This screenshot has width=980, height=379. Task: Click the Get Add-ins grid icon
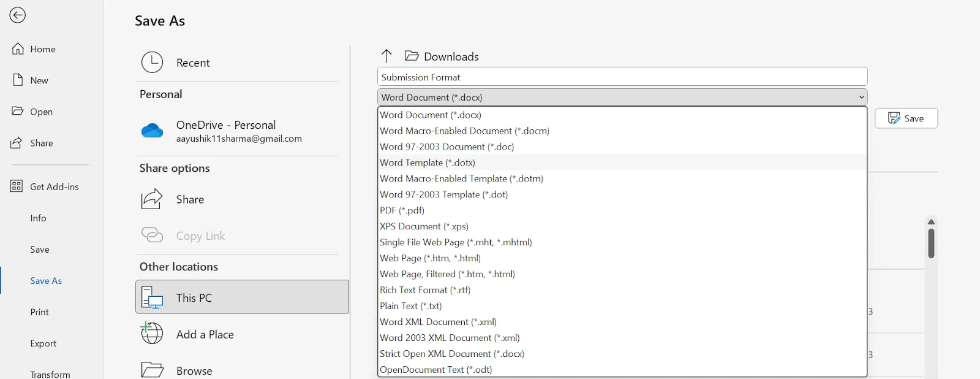pyautogui.click(x=17, y=186)
